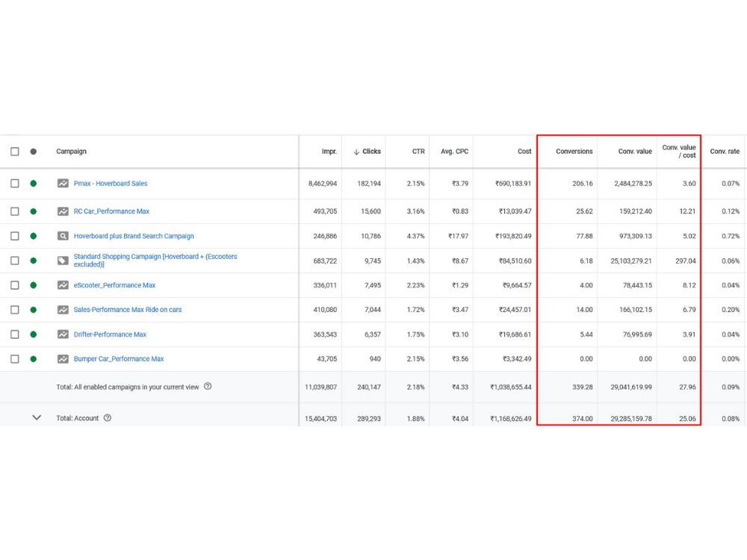The height and width of the screenshot is (560, 747).
Task: Check the Hoverboard plus Brand Search Campaign row
Action: pyautogui.click(x=15, y=236)
